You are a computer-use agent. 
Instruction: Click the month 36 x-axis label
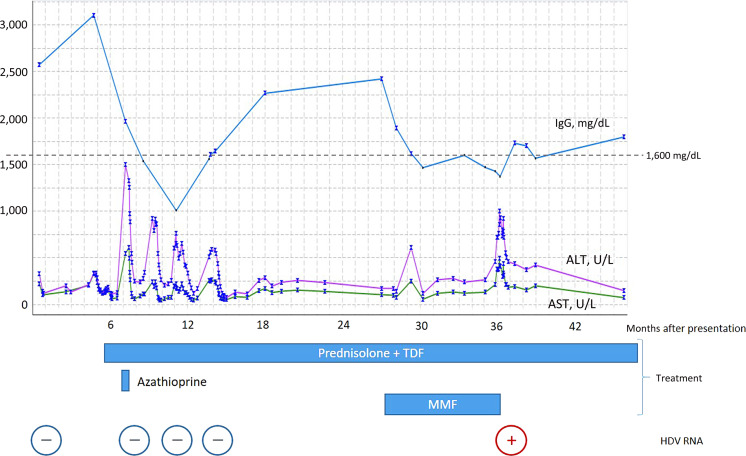point(496,326)
